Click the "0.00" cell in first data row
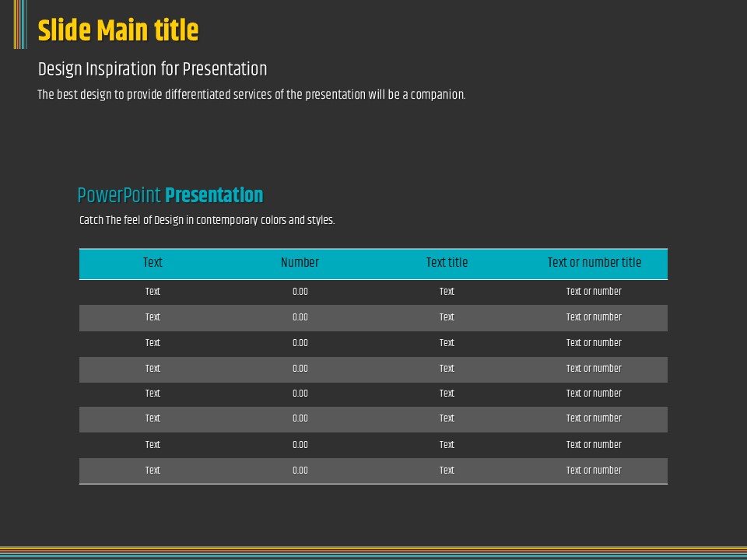This screenshot has height=560, width=747. 300,292
